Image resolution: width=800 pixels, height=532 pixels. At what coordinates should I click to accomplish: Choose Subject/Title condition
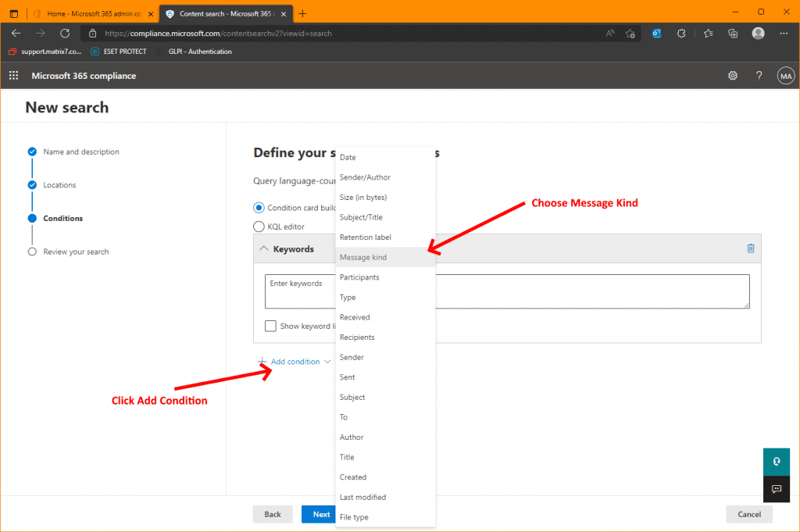tap(385, 217)
